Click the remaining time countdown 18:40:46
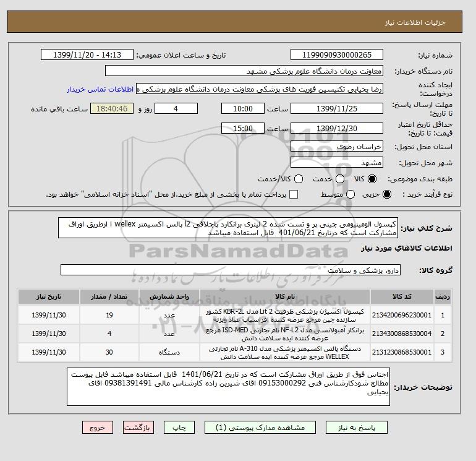Screen dimensions: 476x461 pos(112,108)
